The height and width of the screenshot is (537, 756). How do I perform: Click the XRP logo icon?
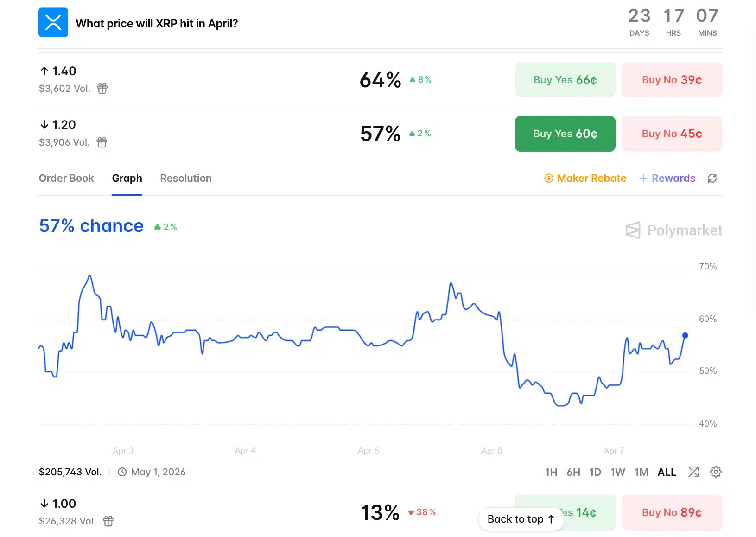click(53, 22)
